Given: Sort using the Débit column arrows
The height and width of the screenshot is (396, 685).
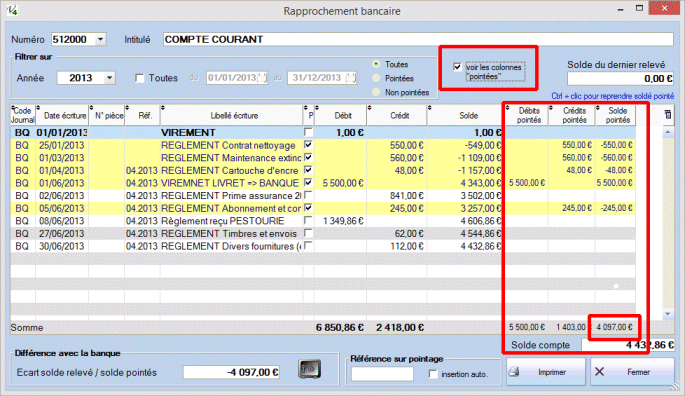Looking at the screenshot, I should (317, 108).
